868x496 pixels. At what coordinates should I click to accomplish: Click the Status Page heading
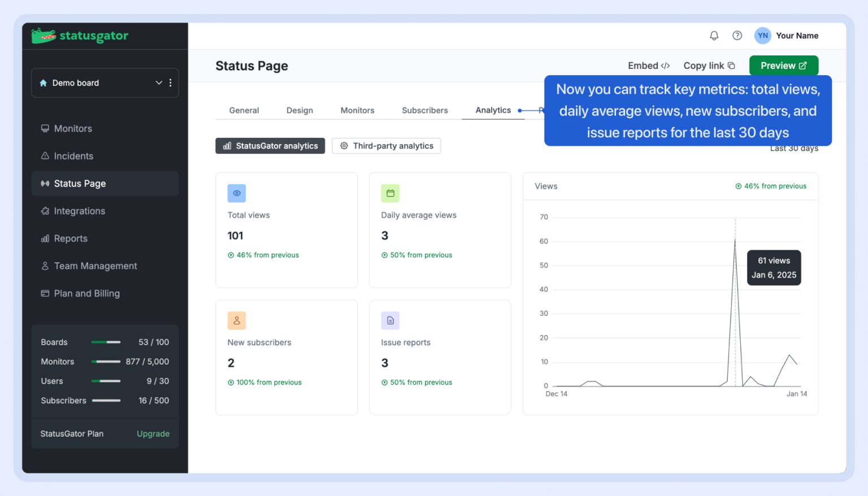(251, 66)
